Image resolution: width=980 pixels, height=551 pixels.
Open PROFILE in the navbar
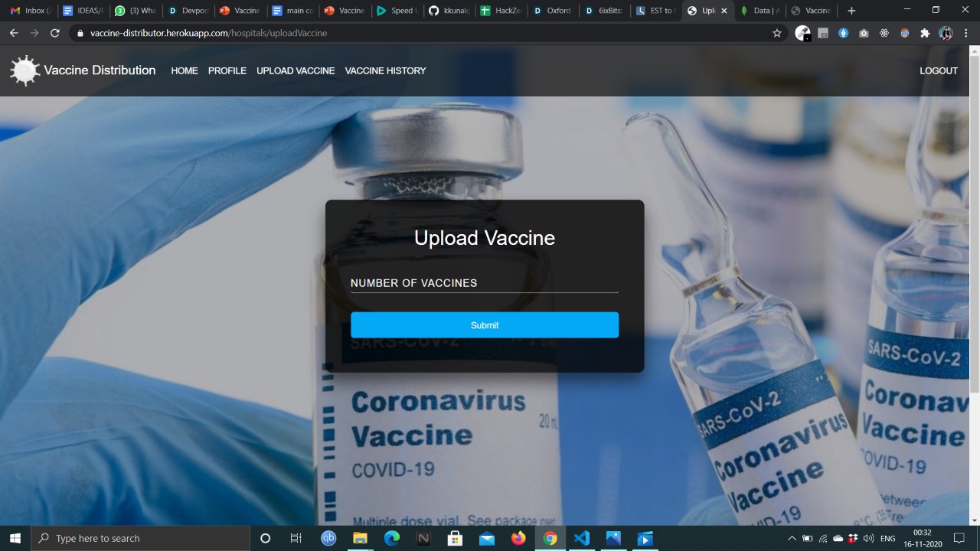coord(227,70)
